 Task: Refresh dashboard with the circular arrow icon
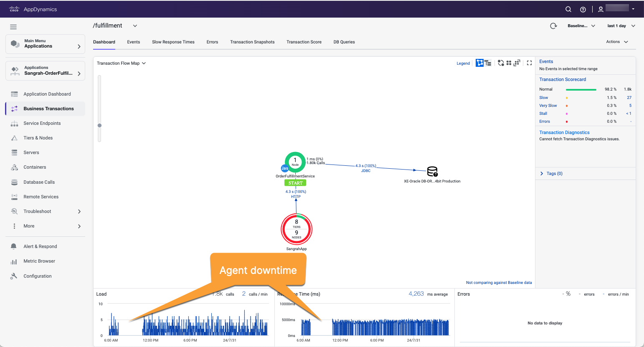point(553,26)
